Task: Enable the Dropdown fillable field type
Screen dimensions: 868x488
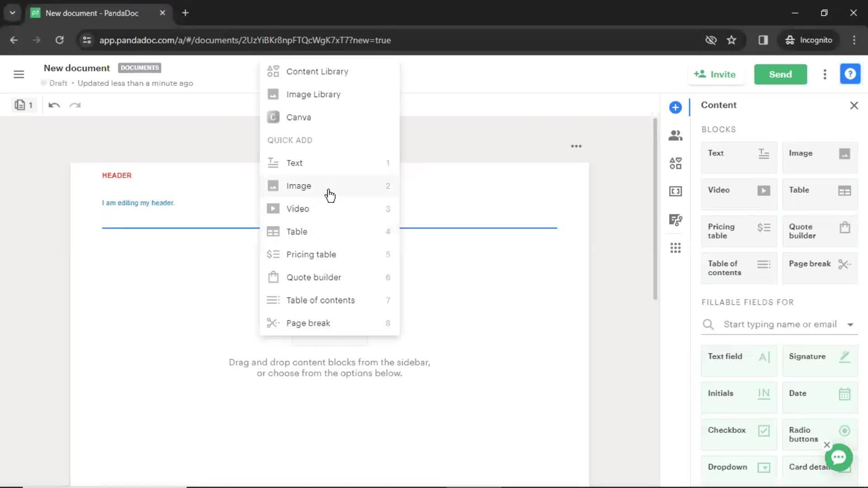Action: [x=739, y=467]
